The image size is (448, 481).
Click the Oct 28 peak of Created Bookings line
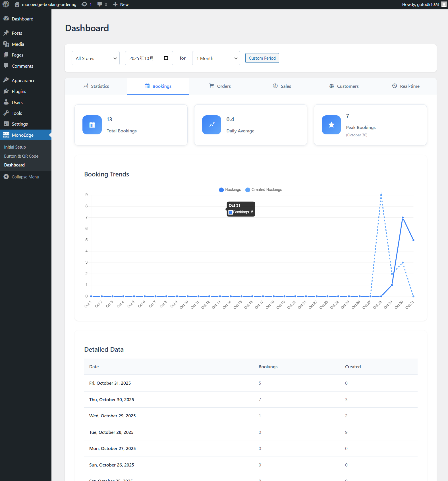(381, 195)
